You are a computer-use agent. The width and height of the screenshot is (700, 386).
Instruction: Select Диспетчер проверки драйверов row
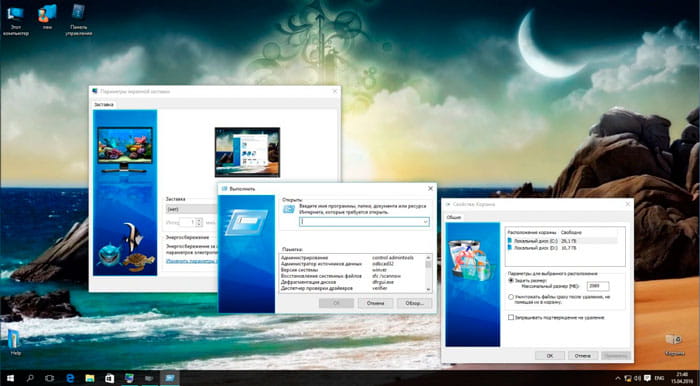(x=352, y=288)
